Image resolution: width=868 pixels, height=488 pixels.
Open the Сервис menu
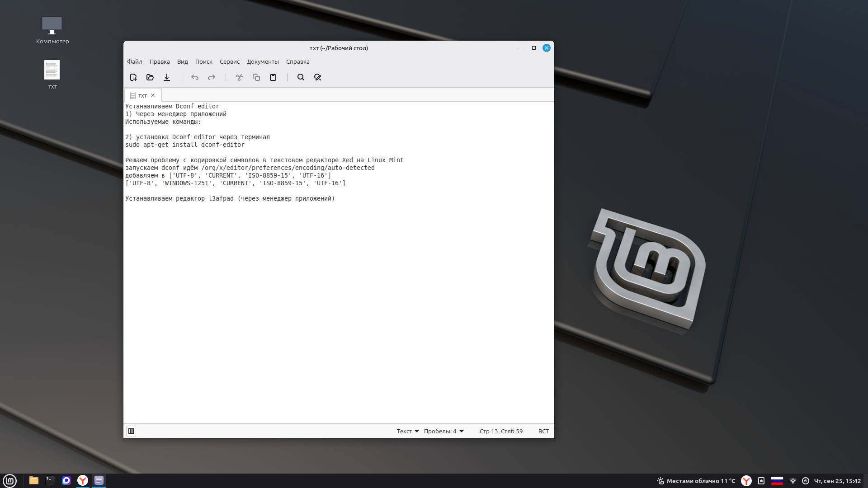[229, 61]
